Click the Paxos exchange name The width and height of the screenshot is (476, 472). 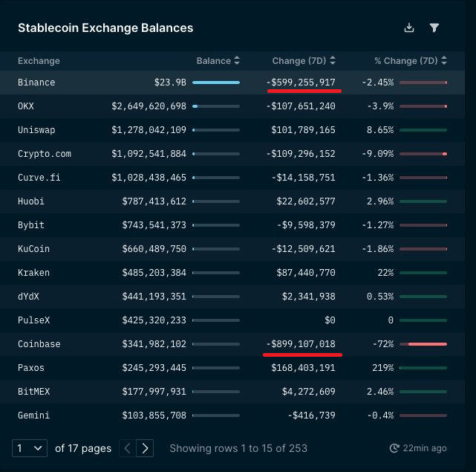point(31,368)
